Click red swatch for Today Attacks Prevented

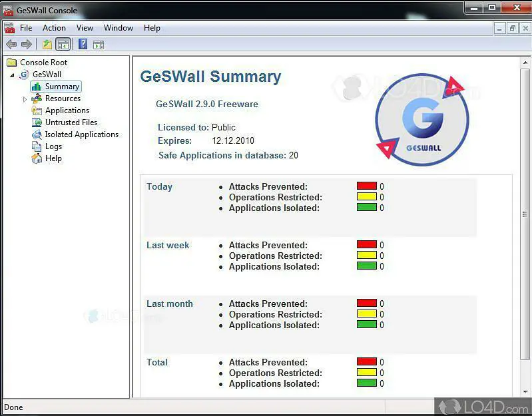[x=367, y=186]
